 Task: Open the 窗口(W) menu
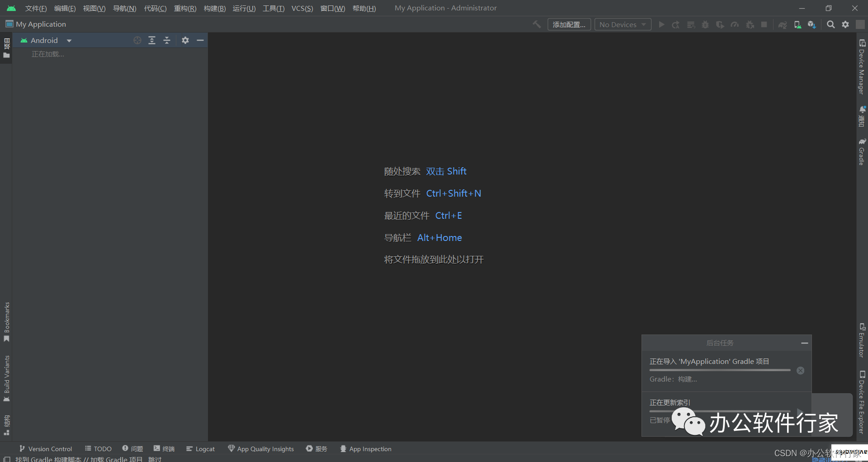pyautogui.click(x=333, y=8)
